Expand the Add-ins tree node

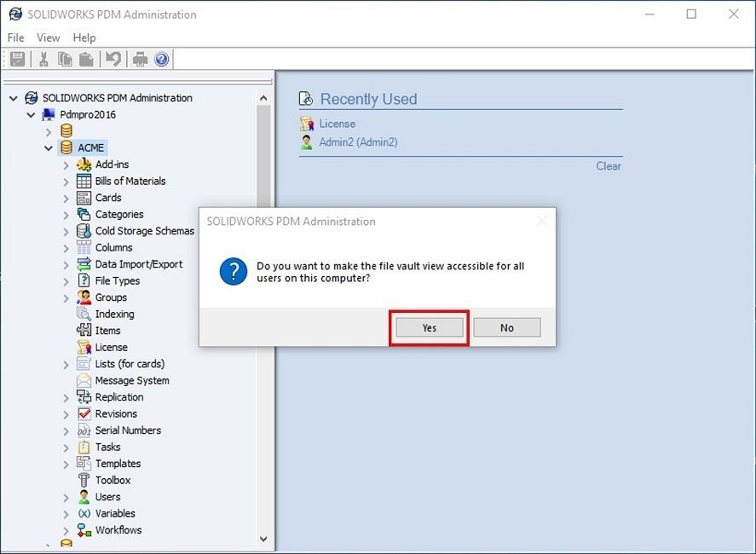click(66, 164)
